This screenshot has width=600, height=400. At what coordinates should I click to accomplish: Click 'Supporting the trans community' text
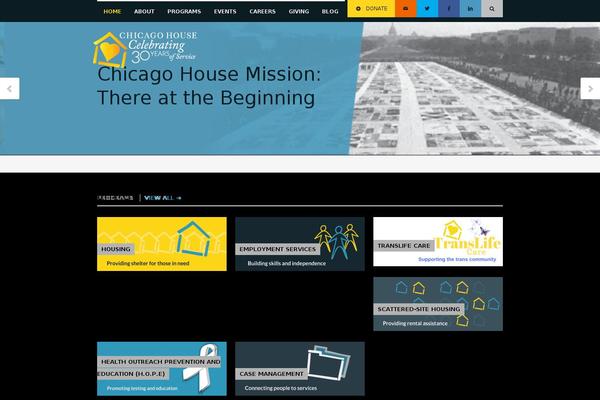pos(457,259)
